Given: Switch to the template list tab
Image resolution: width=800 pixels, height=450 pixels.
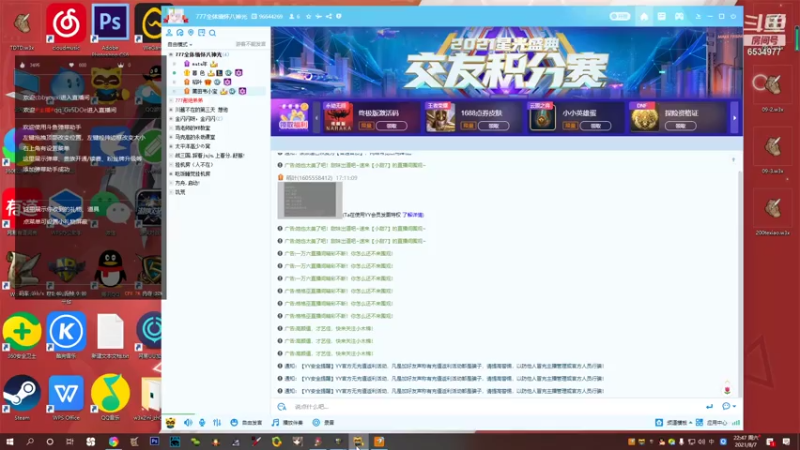Looking at the screenshot, I should point(662,16).
